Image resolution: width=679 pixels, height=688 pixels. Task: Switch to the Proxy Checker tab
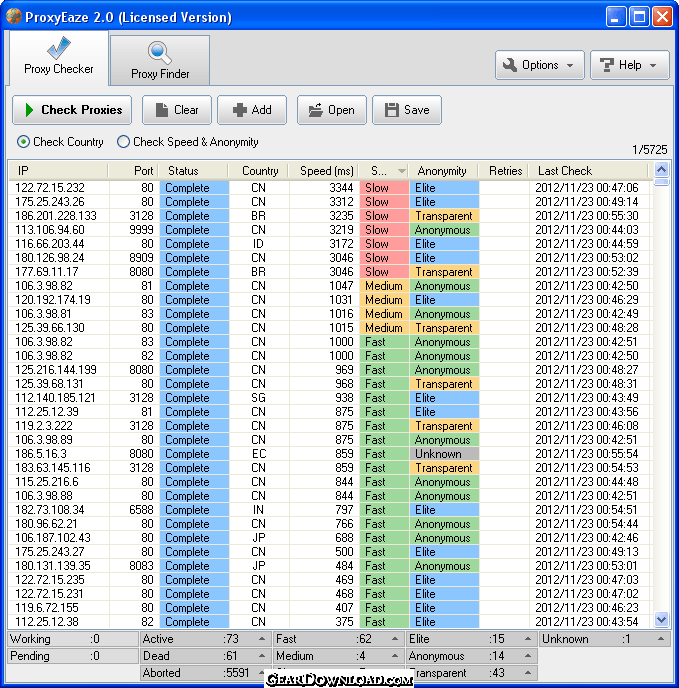click(59, 57)
